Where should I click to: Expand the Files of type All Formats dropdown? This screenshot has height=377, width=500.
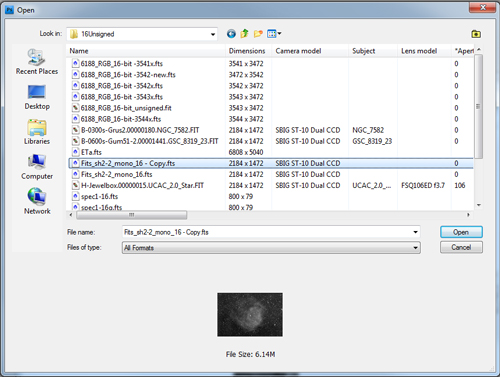(415, 248)
